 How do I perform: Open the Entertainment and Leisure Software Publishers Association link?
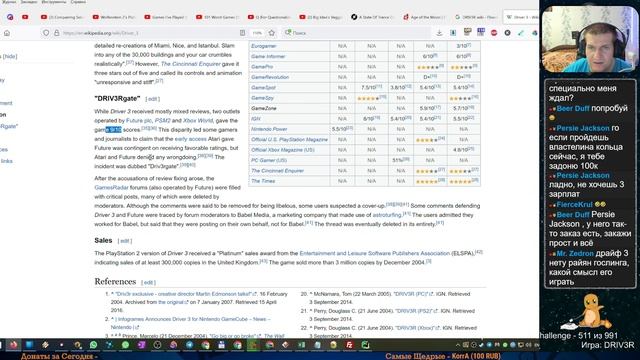[374, 253]
